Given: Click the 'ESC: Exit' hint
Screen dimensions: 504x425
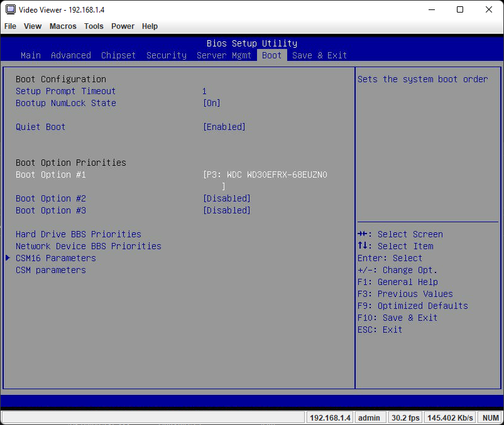Looking at the screenshot, I should click(x=380, y=330).
